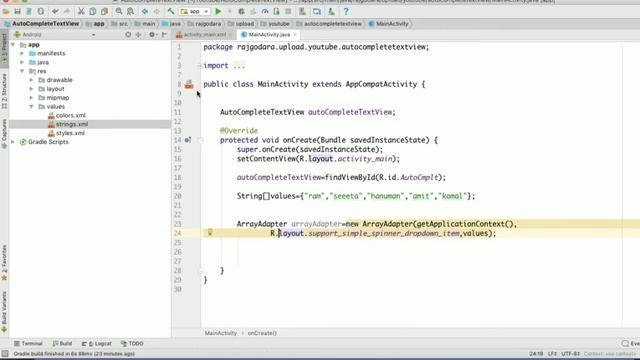Click the Undo arrow icon
This screenshot has width=640, height=360.
coord(55,11)
